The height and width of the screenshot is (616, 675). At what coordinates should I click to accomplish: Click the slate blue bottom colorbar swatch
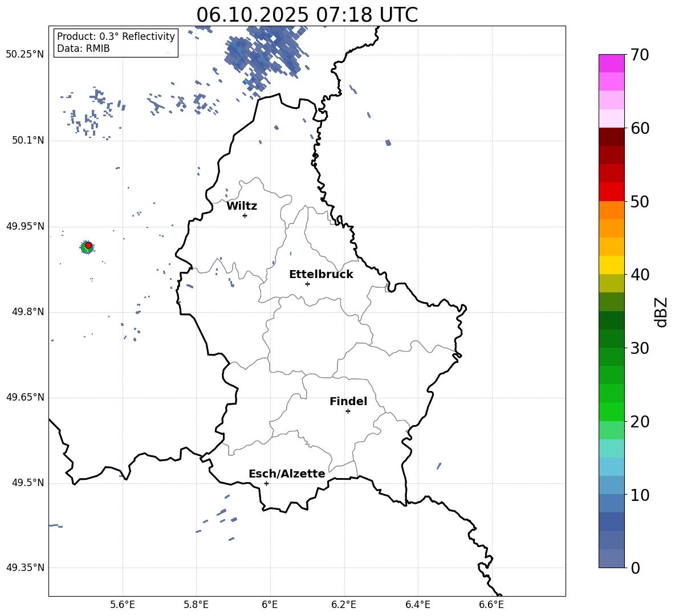click(611, 558)
